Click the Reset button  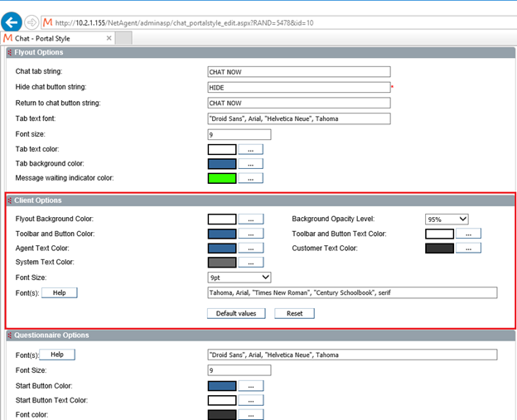tap(294, 313)
